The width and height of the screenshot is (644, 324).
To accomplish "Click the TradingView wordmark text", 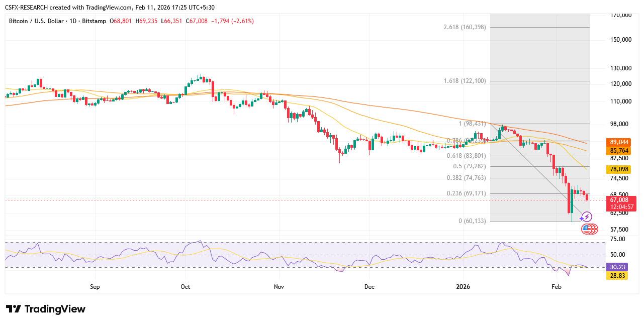I will coord(55,309).
